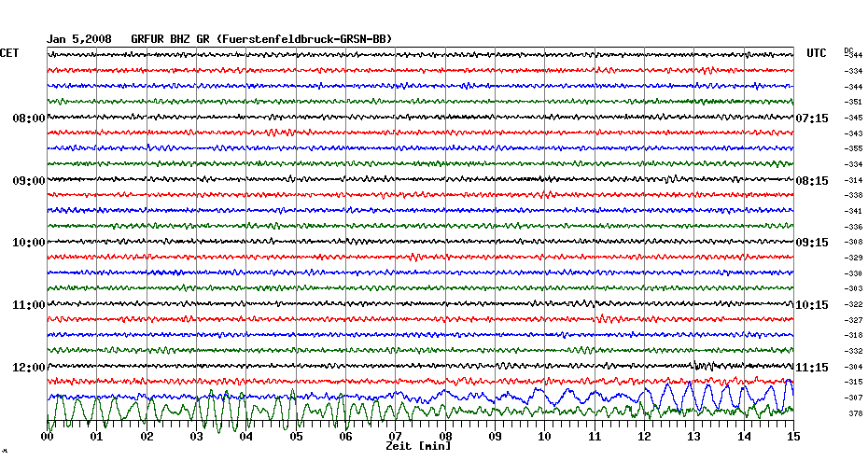The height and width of the screenshot is (461, 868).
Task: Select the "11:00" CET time label
Action: click(29, 305)
